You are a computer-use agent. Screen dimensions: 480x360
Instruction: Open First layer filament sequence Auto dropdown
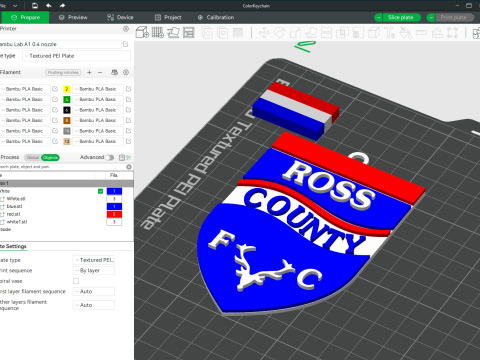point(94,291)
